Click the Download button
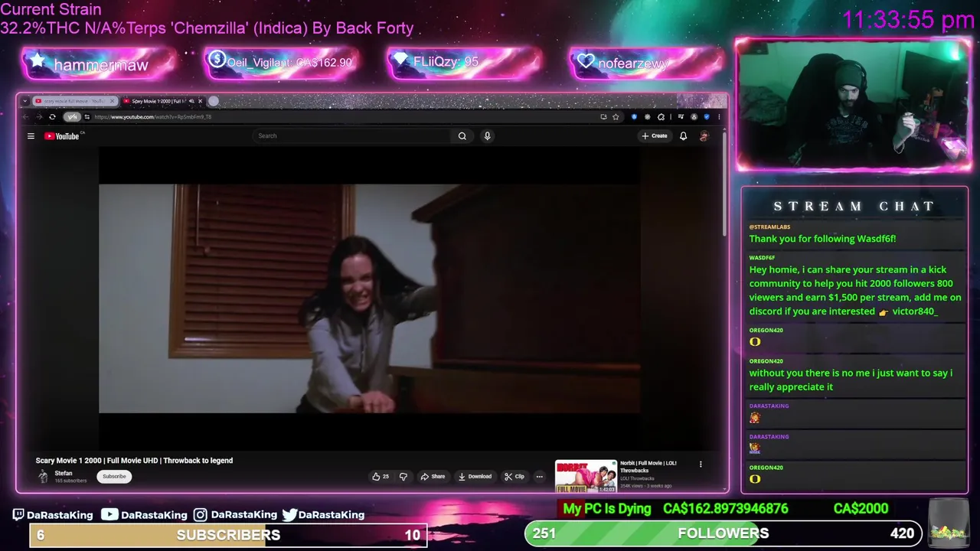Image resolution: width=980 pixels, height=551 pixels. pyautogui.click(x=475, y=476)
